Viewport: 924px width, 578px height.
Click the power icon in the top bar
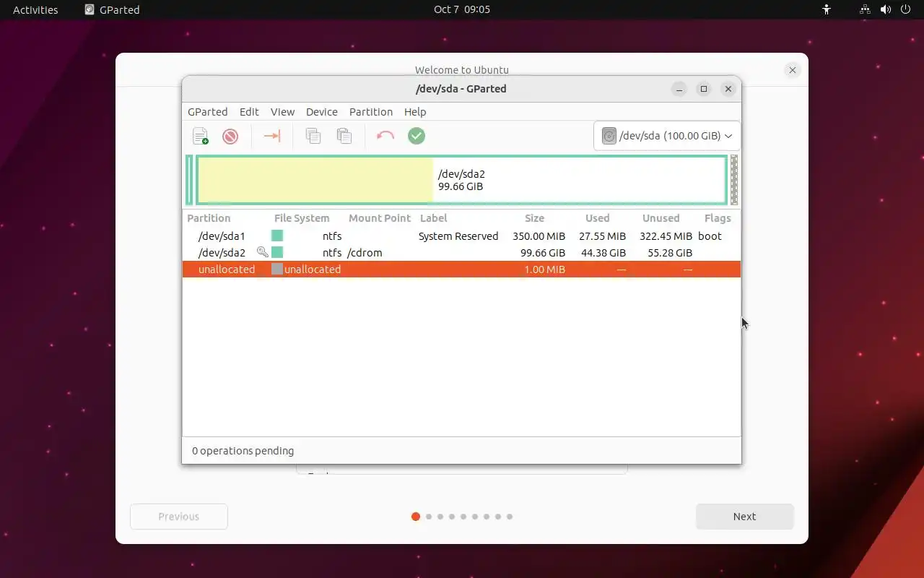(906, 9)
